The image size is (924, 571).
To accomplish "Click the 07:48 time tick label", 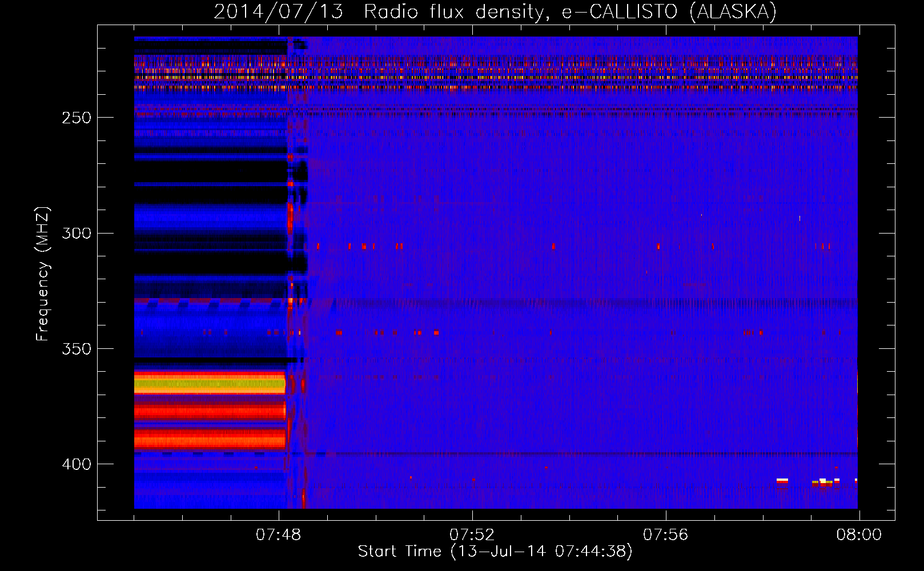I will coord(279,535).
